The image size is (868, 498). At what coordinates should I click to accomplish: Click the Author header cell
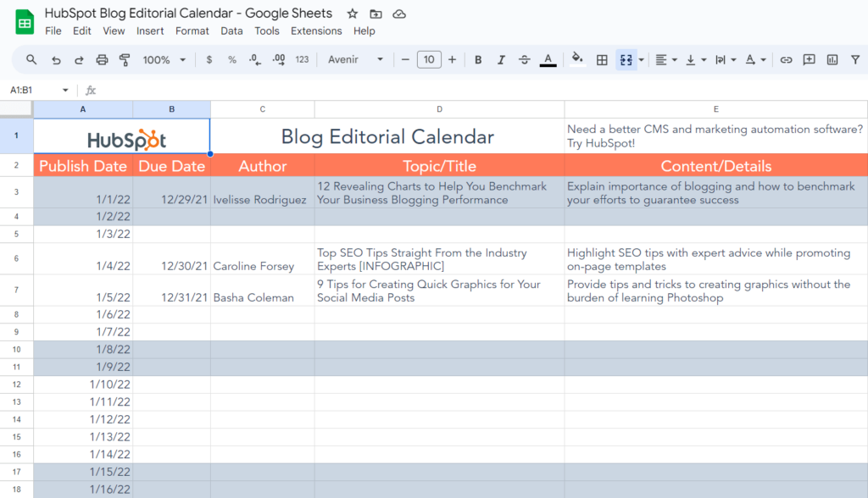click(x=263, y=165)
